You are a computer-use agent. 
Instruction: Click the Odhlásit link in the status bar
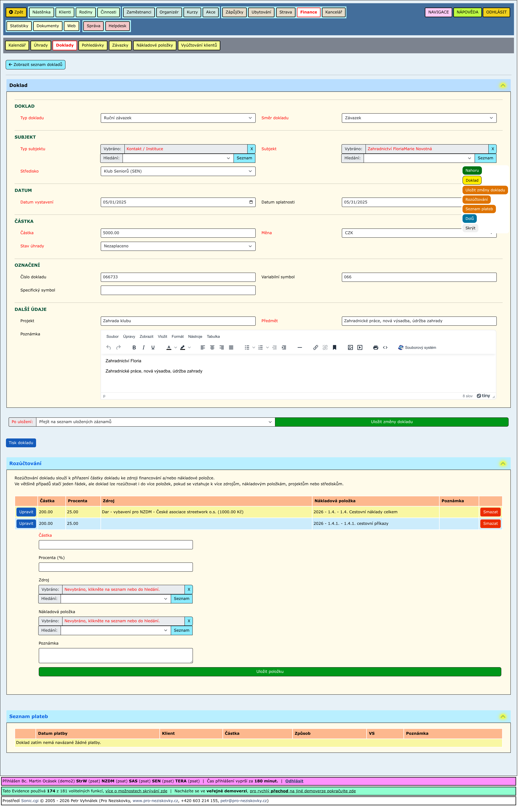294,781
